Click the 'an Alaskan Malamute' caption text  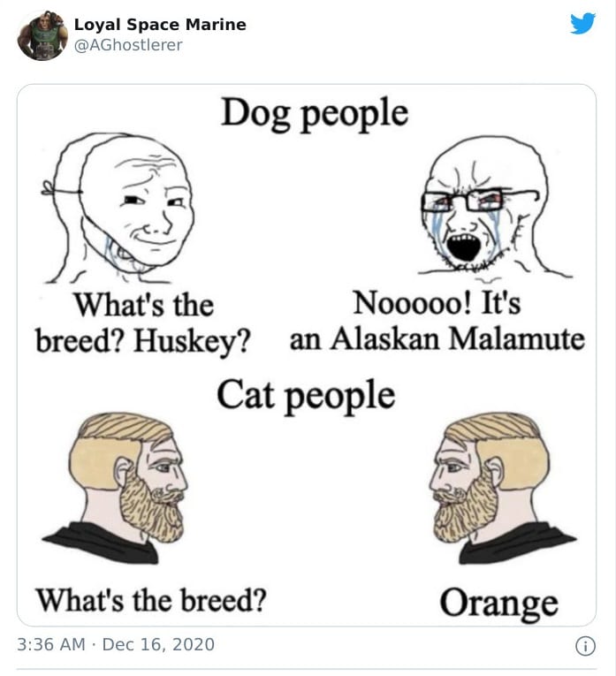coord(437,338)
